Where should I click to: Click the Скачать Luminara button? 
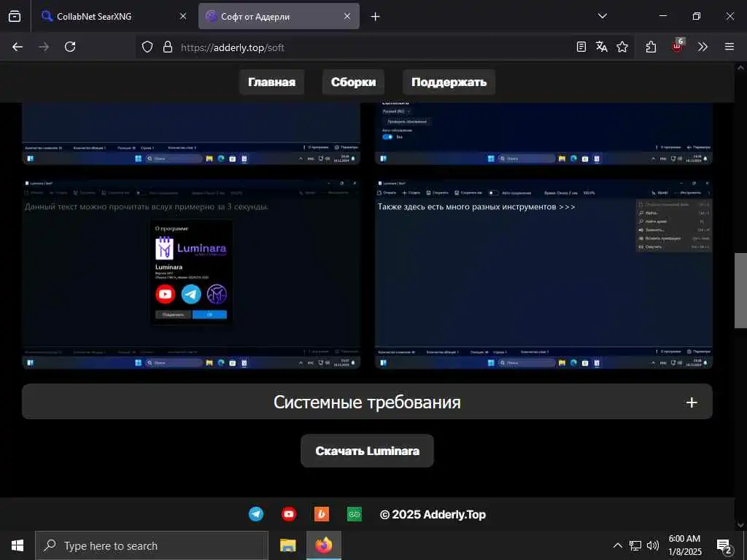[x=368, y=451]
